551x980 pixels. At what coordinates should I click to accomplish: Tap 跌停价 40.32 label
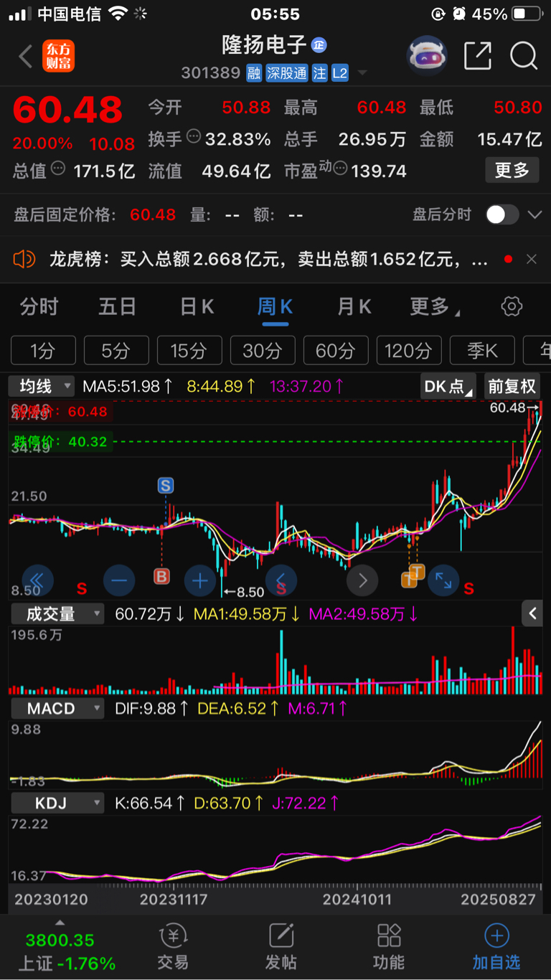pyautogui.click(x=61, y=442)
